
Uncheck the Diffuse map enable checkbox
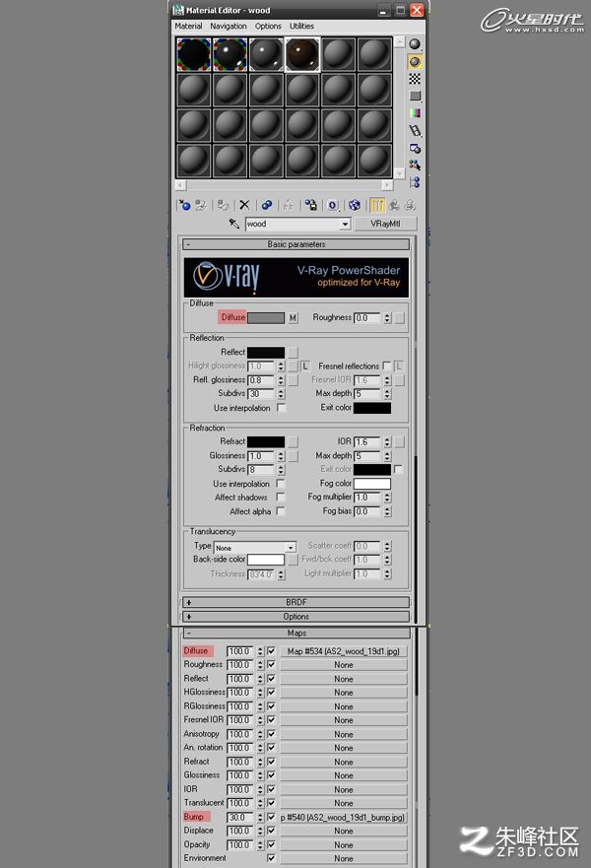tap(271, 651)
